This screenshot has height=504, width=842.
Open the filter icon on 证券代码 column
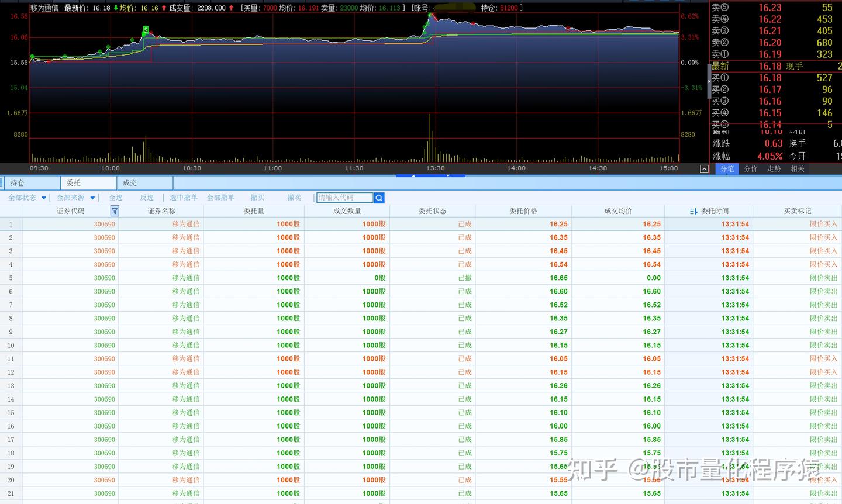[x=115, y=211]
